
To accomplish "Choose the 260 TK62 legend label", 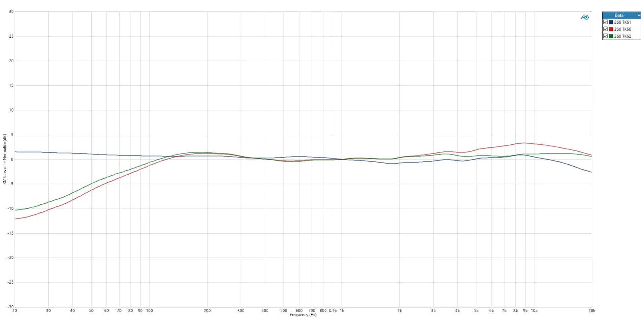I will tap(623, 36).
